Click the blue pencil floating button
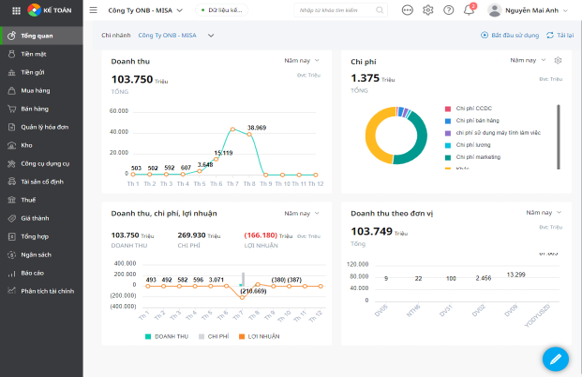 555,359
